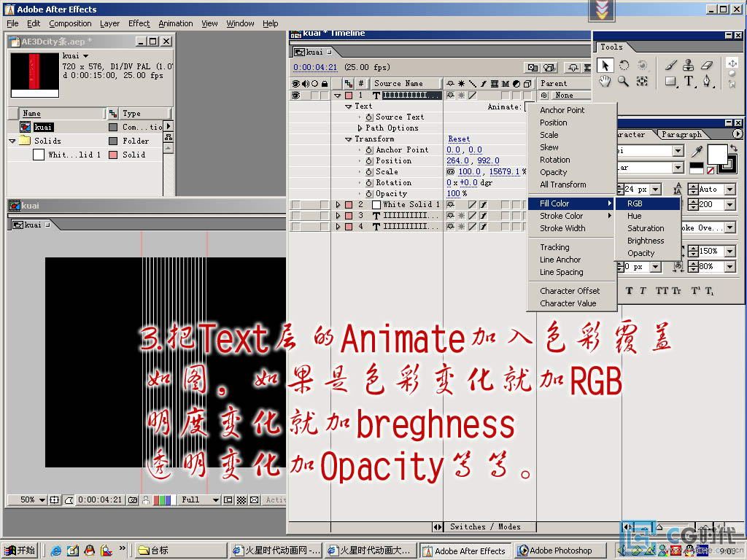The width and height of the screenshot is (747, 560).
Task: Hide layer 1 text layer eye
Action: point(296,96)
